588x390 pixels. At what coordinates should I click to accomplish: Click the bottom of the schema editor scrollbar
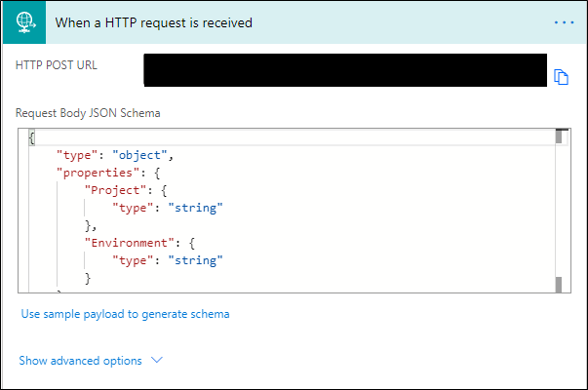pyautogui.click(x=559, y=284)
